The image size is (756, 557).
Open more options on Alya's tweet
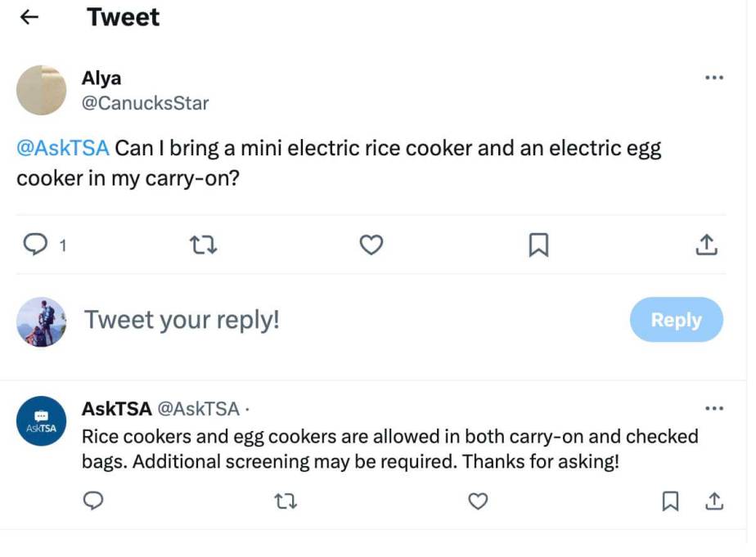713,78
